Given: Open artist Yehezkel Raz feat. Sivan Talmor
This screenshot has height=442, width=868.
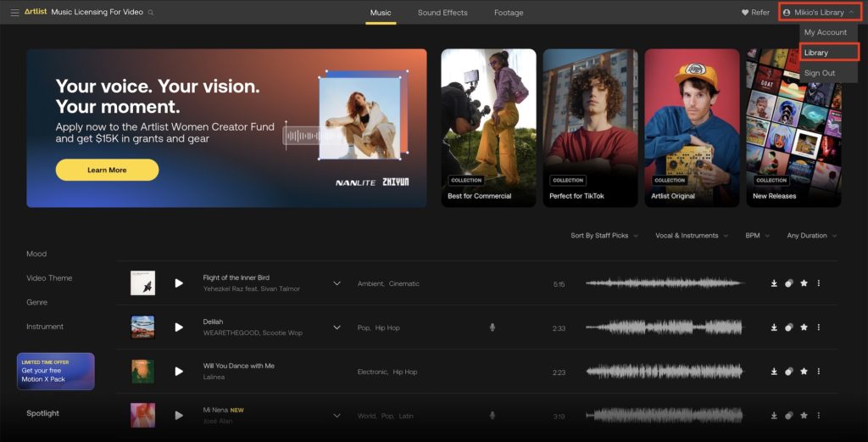Looking at the screenshot, I should point(251,288).
